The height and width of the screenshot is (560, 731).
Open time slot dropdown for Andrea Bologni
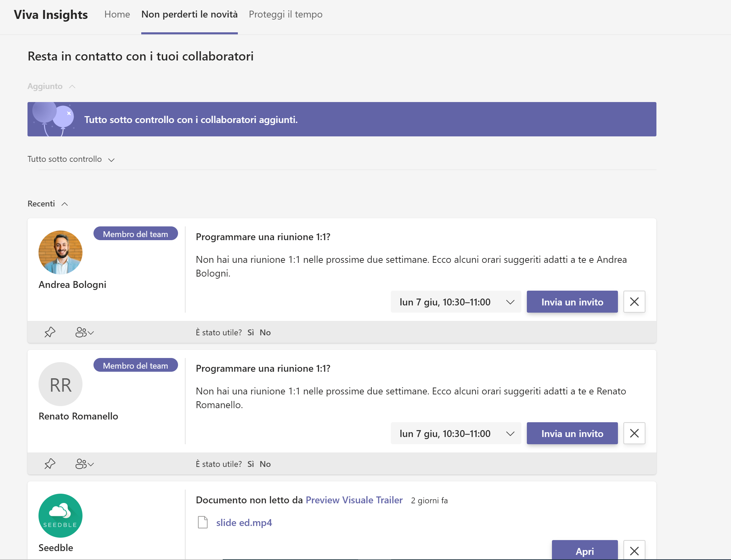point(456,302)
